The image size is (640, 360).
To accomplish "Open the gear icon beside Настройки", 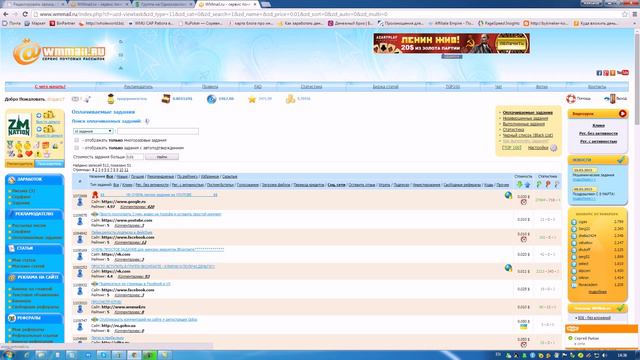I will tap(553, 148).
